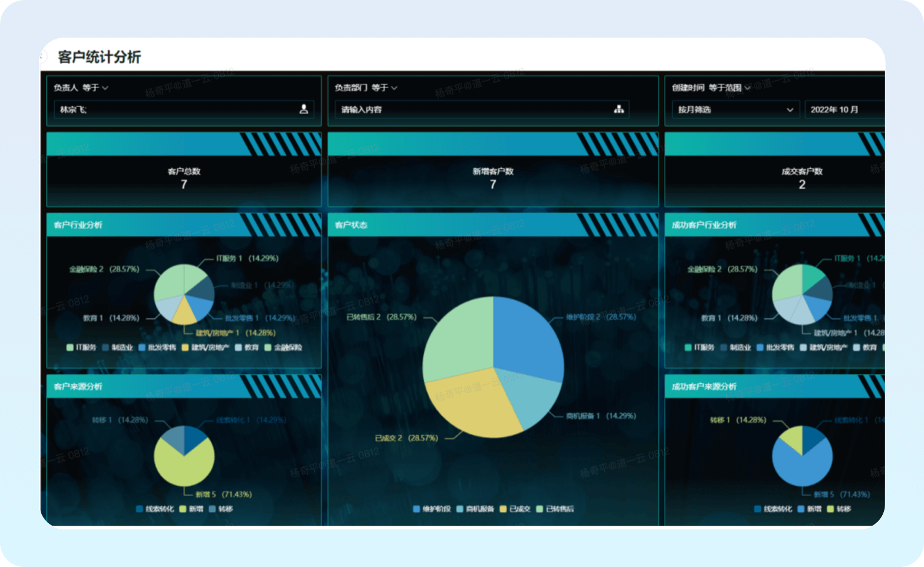Click the 批发零售 legend marker in 客户行业分析
This screenshot has height=567, width=924.
pos(142,348)
